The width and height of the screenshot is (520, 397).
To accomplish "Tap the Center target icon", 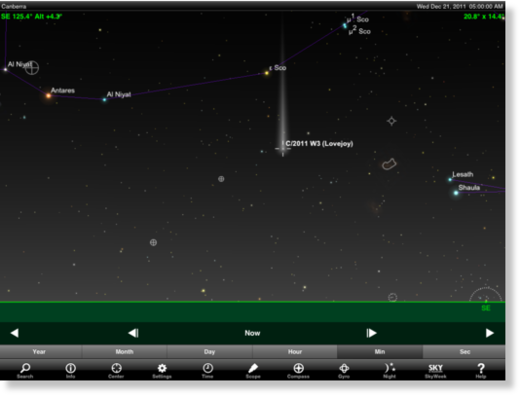I will point(116,370).
